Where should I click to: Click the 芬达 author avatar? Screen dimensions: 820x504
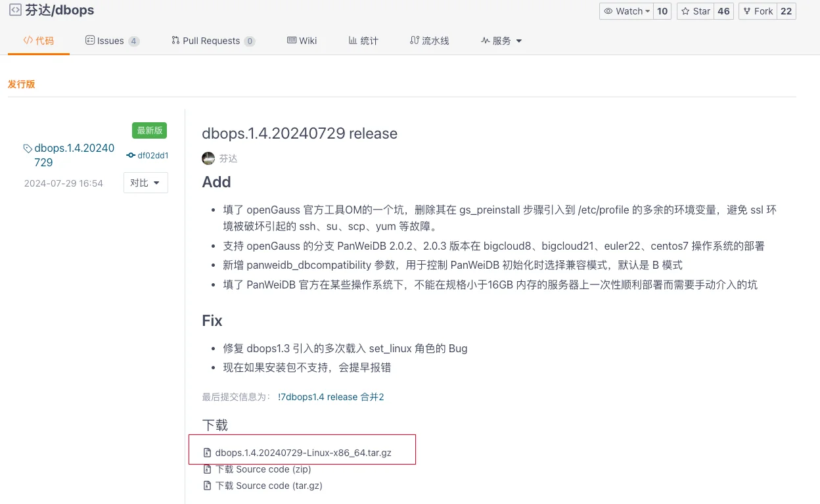208,158
